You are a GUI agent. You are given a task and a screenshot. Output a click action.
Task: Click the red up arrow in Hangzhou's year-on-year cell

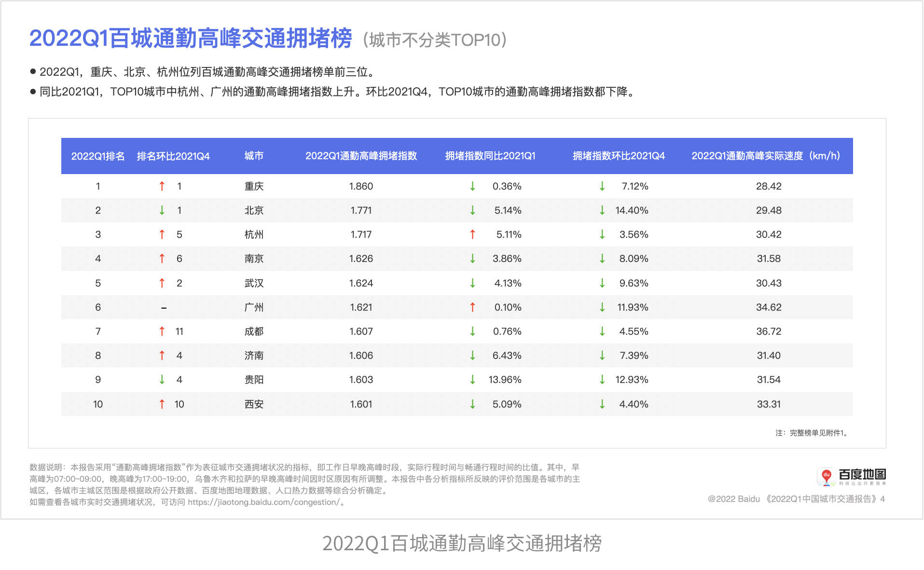click(x=473, y=234)
